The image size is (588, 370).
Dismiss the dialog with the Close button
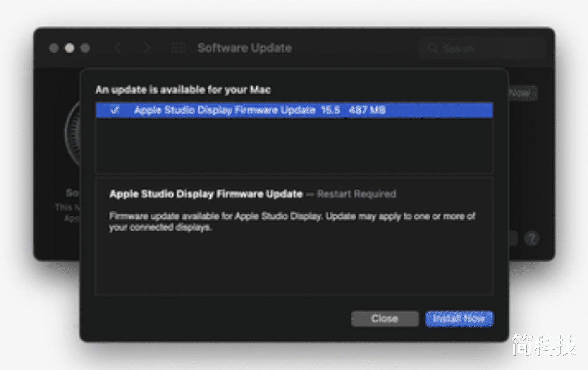(x=385, y=319)
